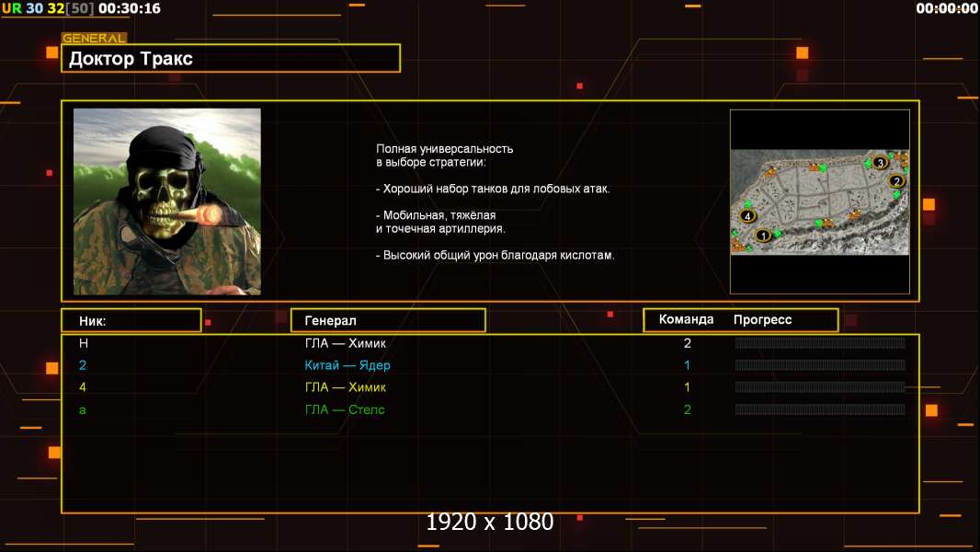Click the 00:30:16 timer display

129,8
